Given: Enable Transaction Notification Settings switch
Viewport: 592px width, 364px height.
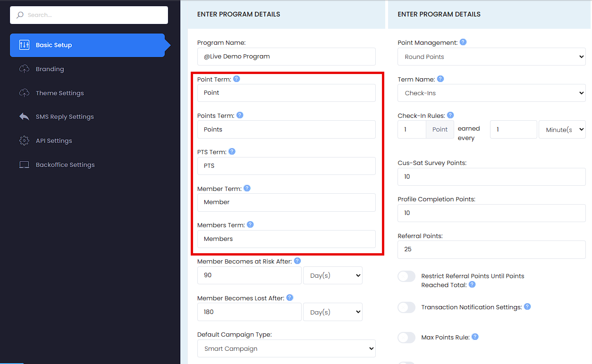Looking at the screenshot, I should [406, 307].
